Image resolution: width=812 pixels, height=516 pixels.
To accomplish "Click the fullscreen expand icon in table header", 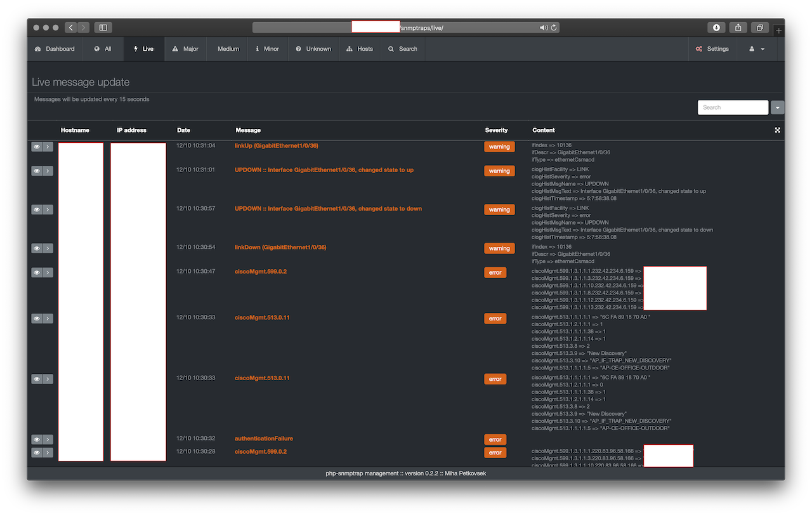I will click(x=777, y=130).
